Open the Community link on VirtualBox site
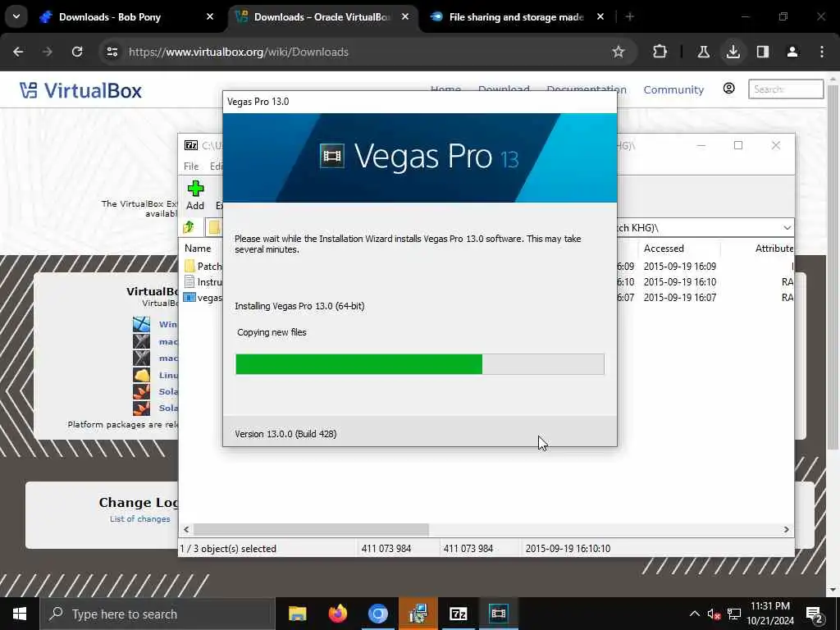840x630 pixels. [x=673, y=89]
